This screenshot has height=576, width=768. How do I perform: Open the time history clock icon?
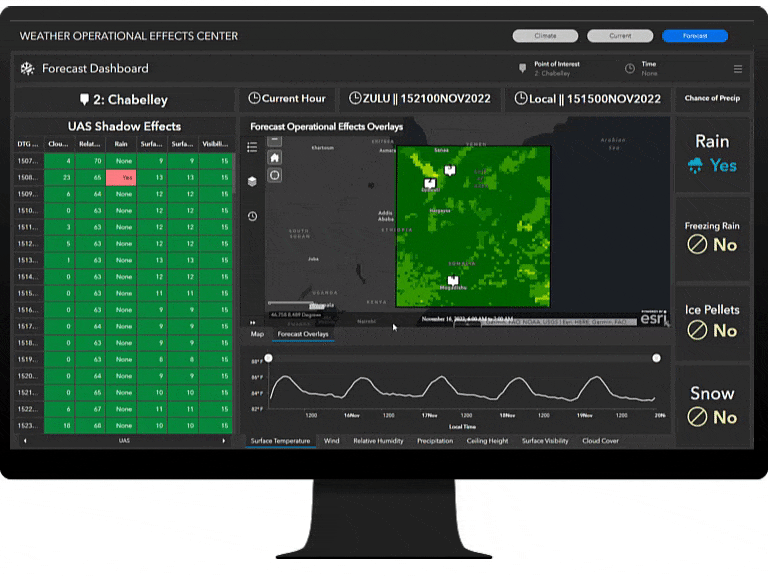(x=252, y=216)
